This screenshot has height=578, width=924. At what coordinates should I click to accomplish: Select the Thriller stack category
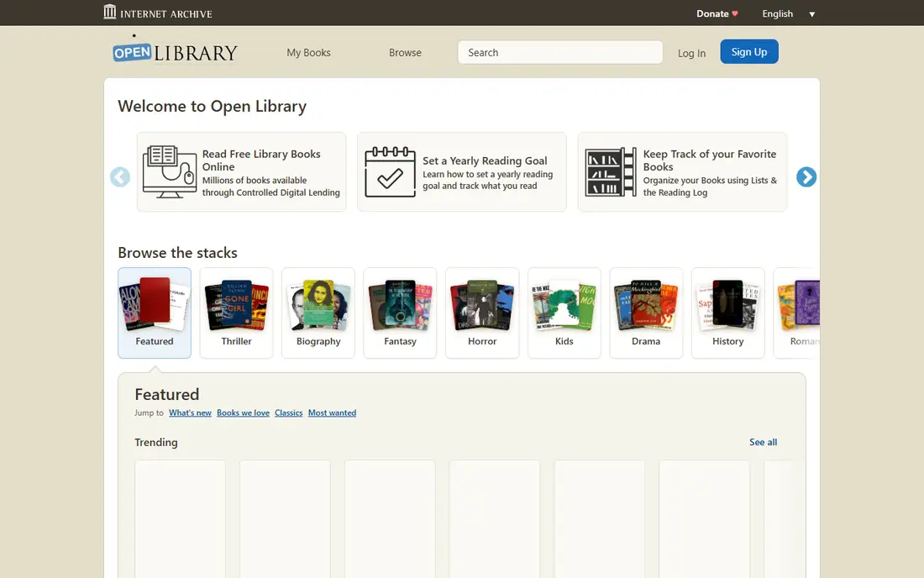point(236,313)
